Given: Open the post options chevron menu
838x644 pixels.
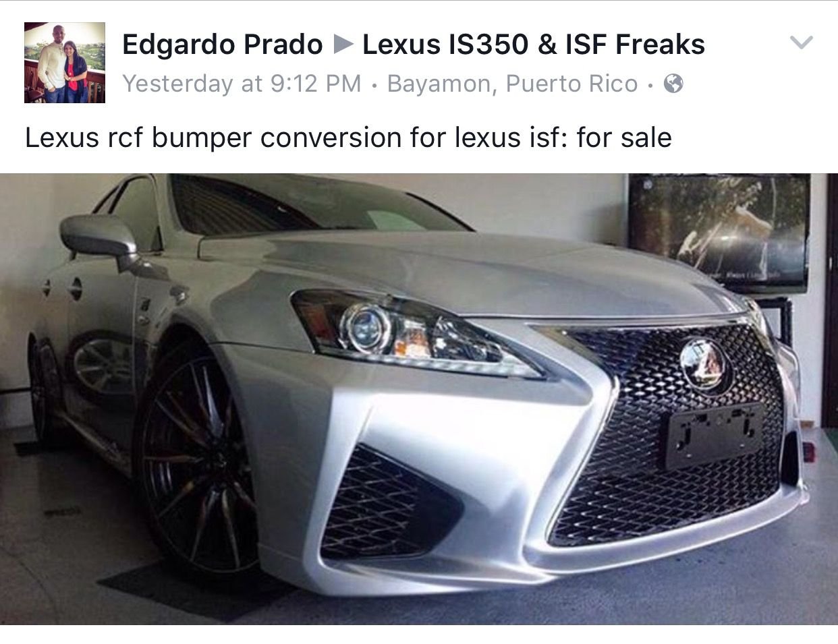Looking at the screenshot, I should click(801, 43).
